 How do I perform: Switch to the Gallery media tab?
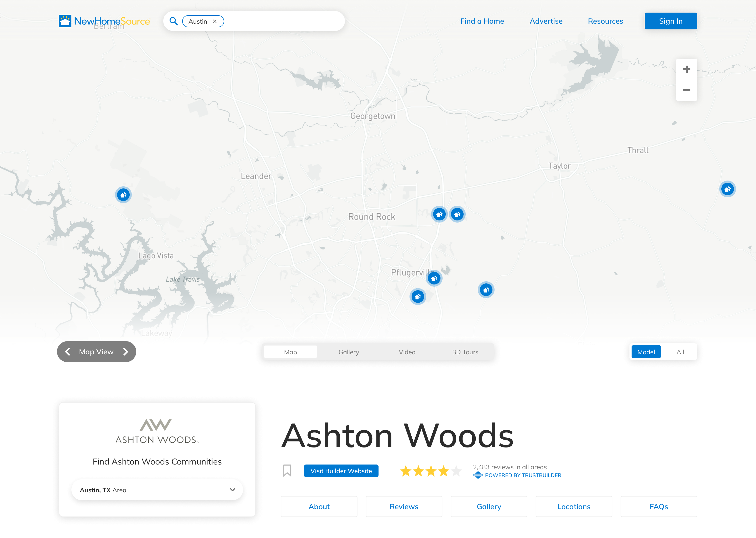coord(349,352)
